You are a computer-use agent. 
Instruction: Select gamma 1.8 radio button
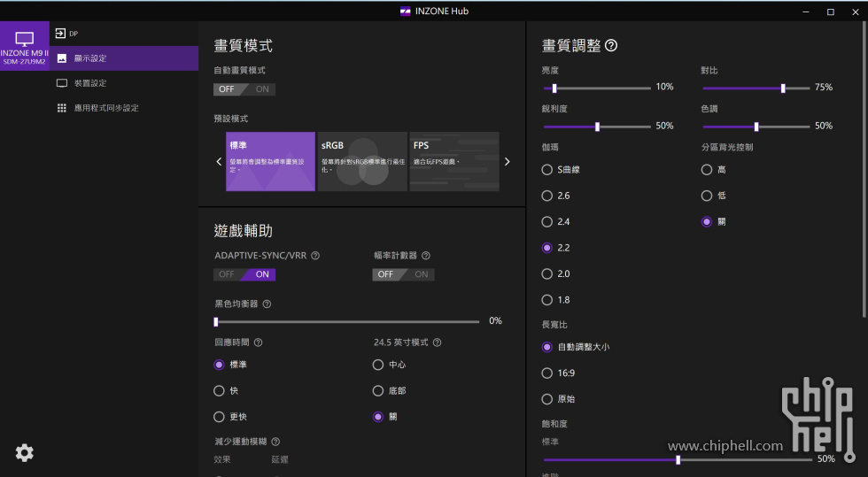[547, 300]
